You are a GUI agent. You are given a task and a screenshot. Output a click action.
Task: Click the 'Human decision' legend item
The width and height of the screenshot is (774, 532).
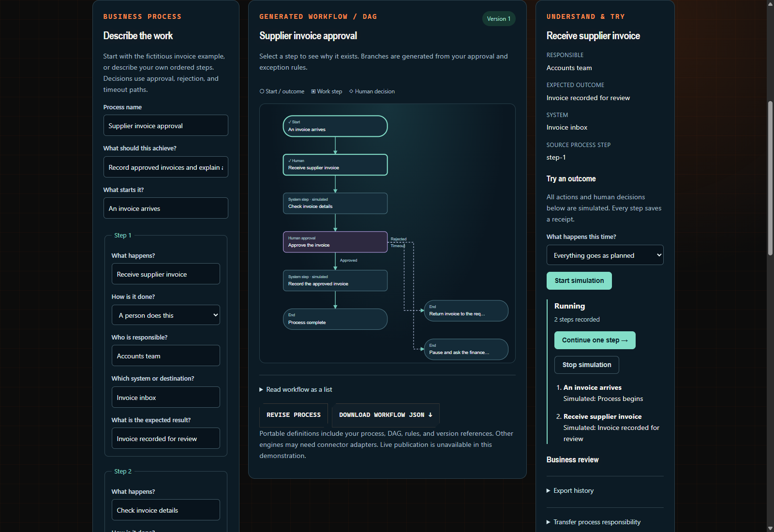click(372, 91)
